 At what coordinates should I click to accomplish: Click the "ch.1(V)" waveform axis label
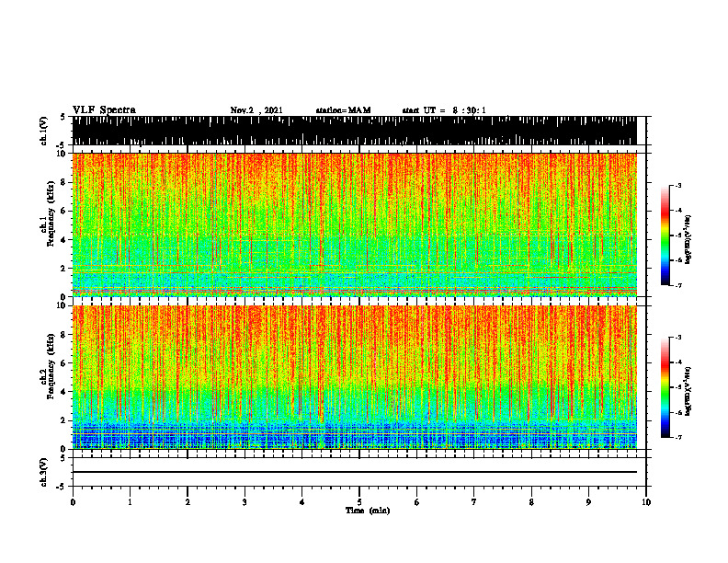[44, 131]
